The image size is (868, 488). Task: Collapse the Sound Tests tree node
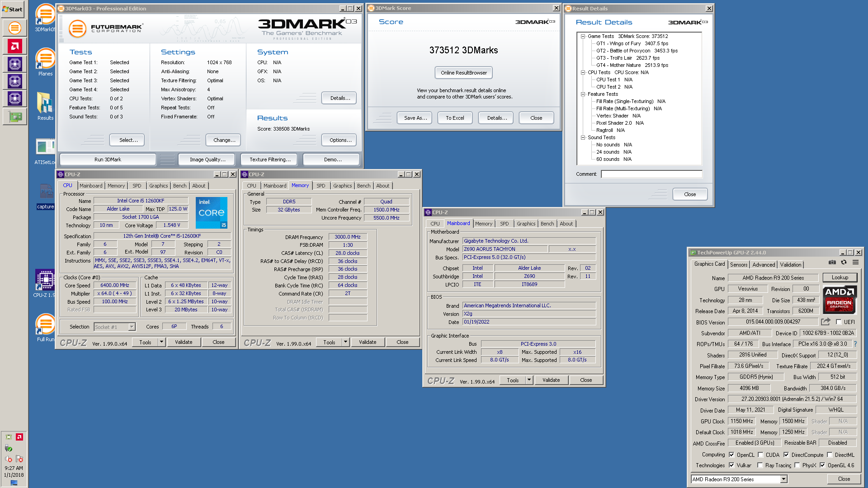tap(583, 138)
